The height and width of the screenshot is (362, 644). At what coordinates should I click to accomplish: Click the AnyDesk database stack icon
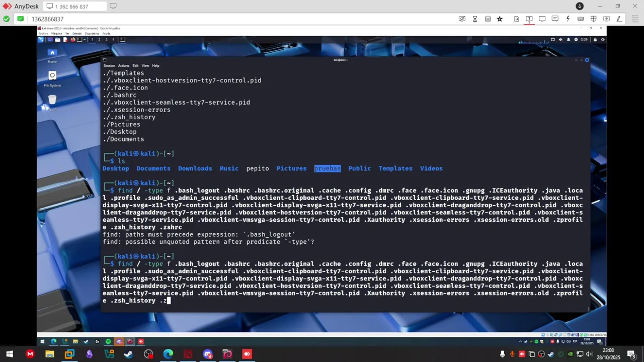coord(488,19)
